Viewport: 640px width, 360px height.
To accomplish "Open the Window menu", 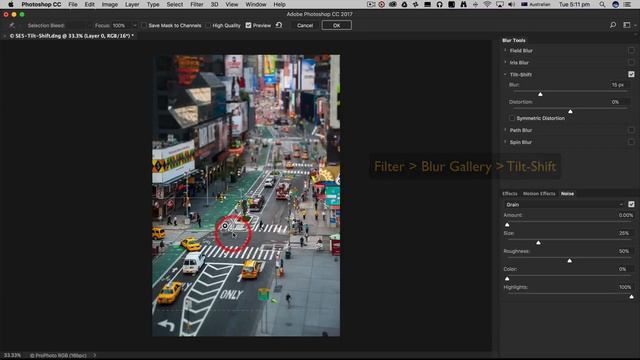I will coord(256,4).
